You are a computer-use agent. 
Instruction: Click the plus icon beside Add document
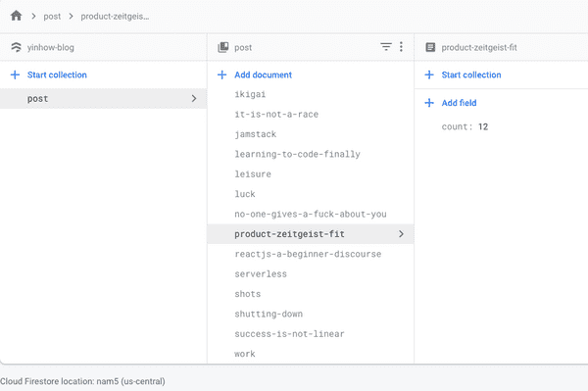(222, 75)
